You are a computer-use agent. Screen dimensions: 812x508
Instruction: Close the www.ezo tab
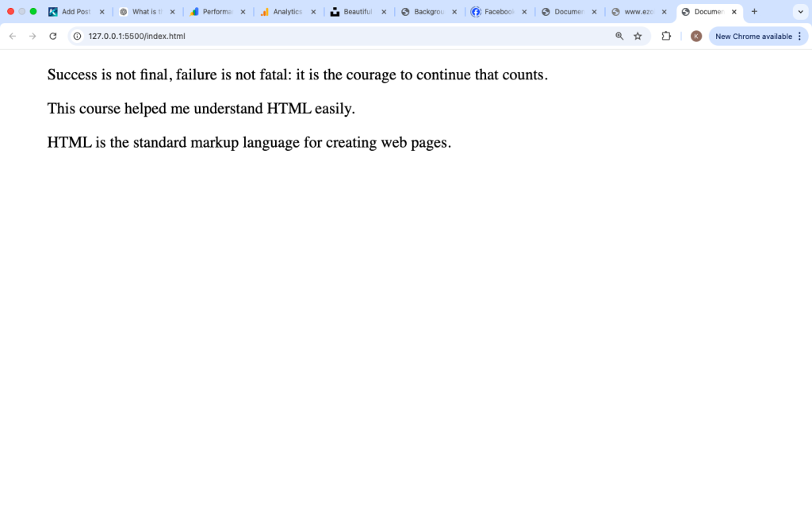[664, 11]
